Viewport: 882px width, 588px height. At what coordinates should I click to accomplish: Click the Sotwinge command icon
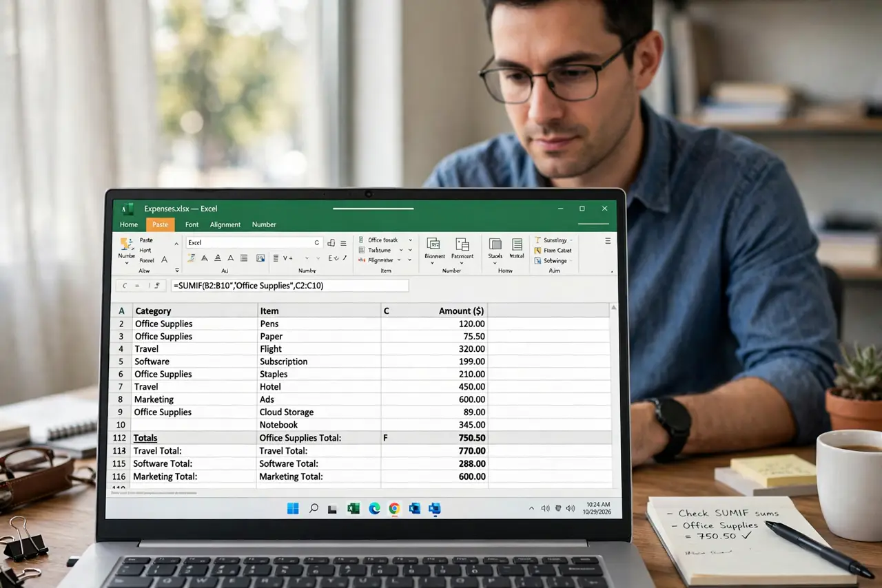pyautogui.click(x=538, y=261)
